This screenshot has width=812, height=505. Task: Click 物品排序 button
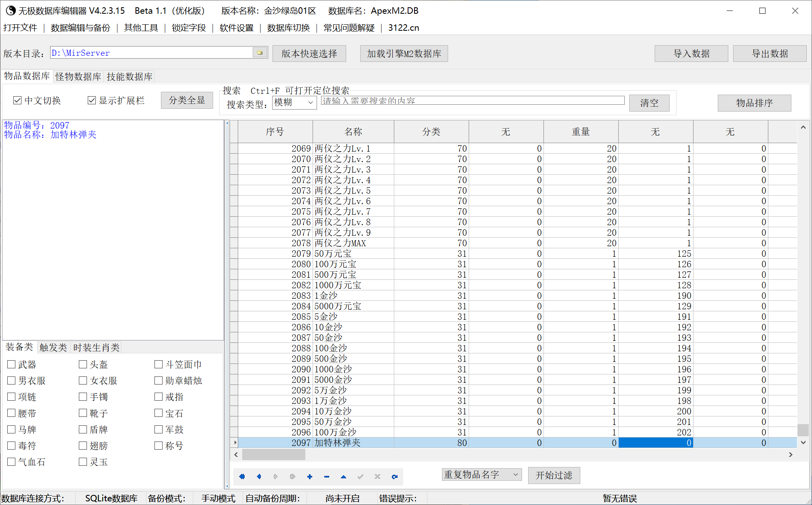click(755, 103)
